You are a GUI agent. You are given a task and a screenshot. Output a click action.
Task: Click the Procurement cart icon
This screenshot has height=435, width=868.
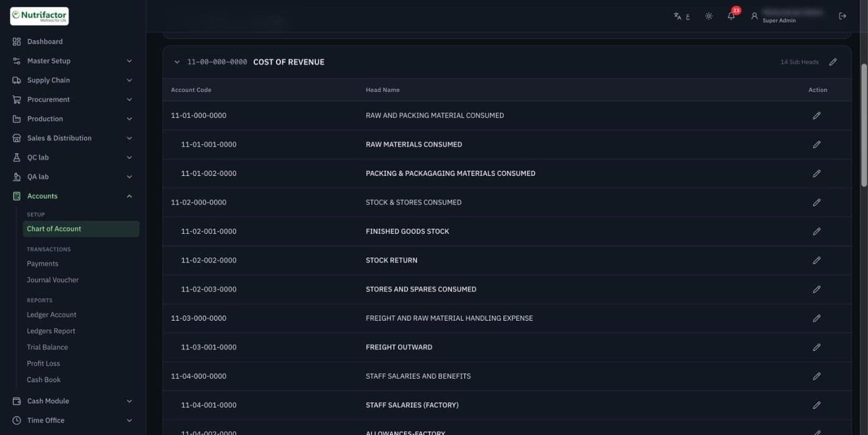coord(17,99)
